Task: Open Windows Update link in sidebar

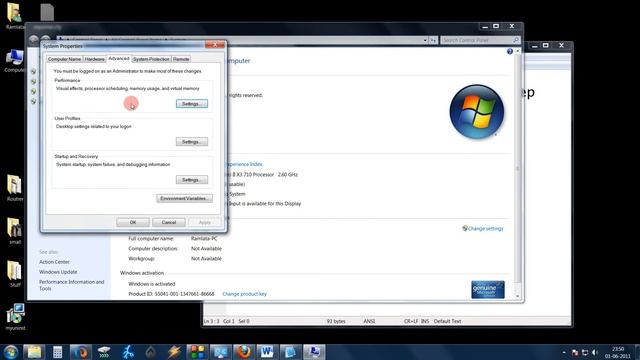Action: tap(58, 272)
